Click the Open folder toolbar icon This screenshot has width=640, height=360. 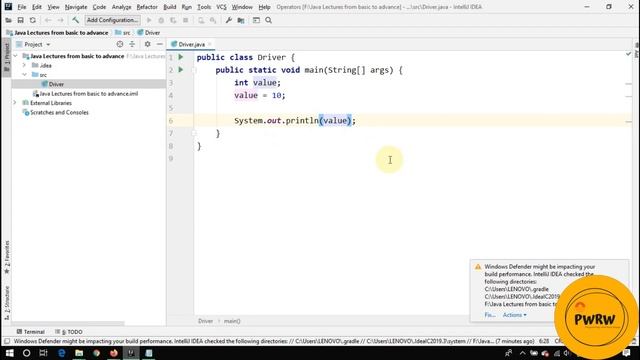pos(8,20)
